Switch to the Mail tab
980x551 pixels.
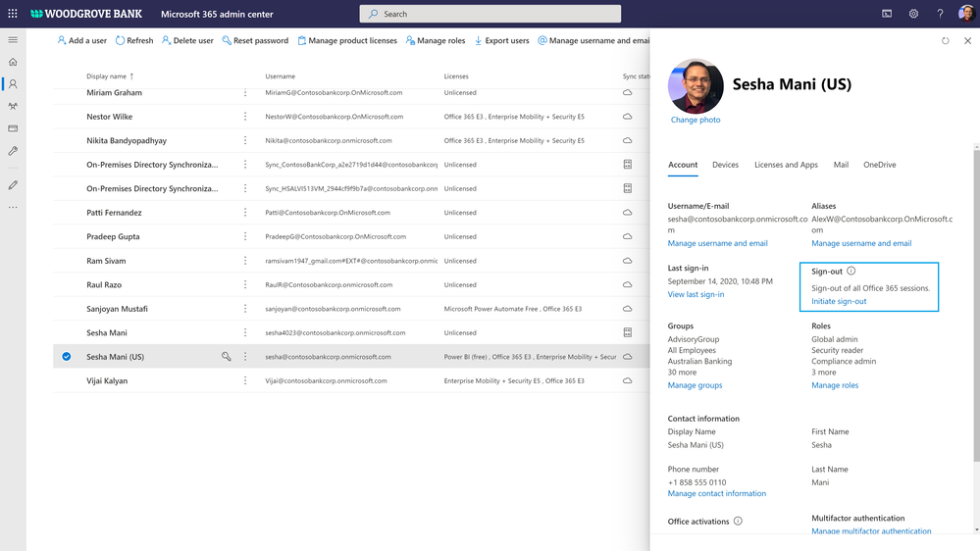click(841, 165)
